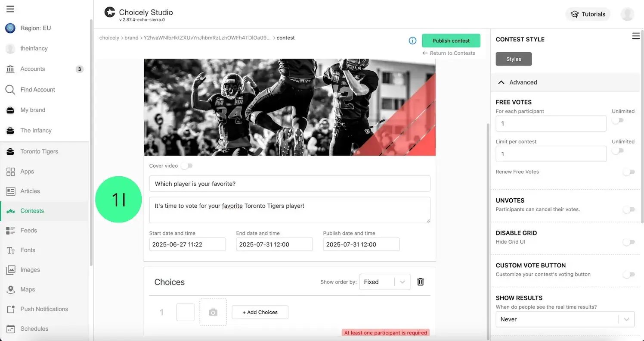
Task: Open the Contest Style panel hamburger menu
Action: pyautogui.click(x=636, y=36)
